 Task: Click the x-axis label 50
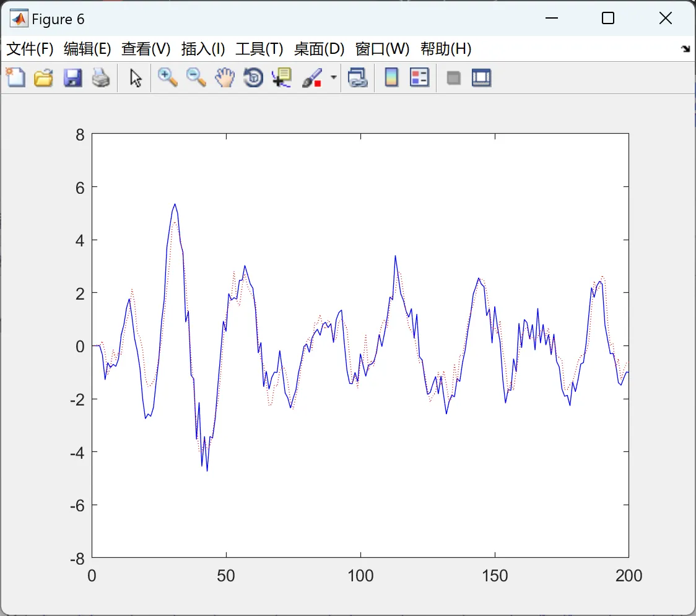click(226, 576)
